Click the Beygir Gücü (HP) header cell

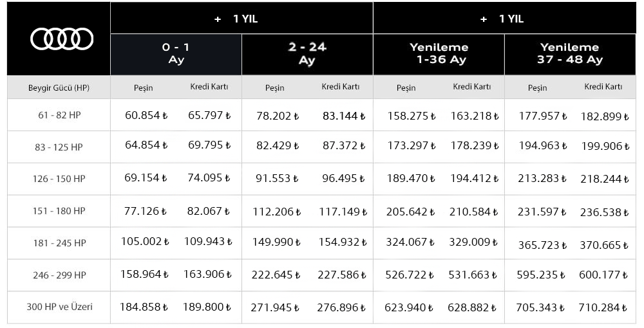click(x=59, y=87)
